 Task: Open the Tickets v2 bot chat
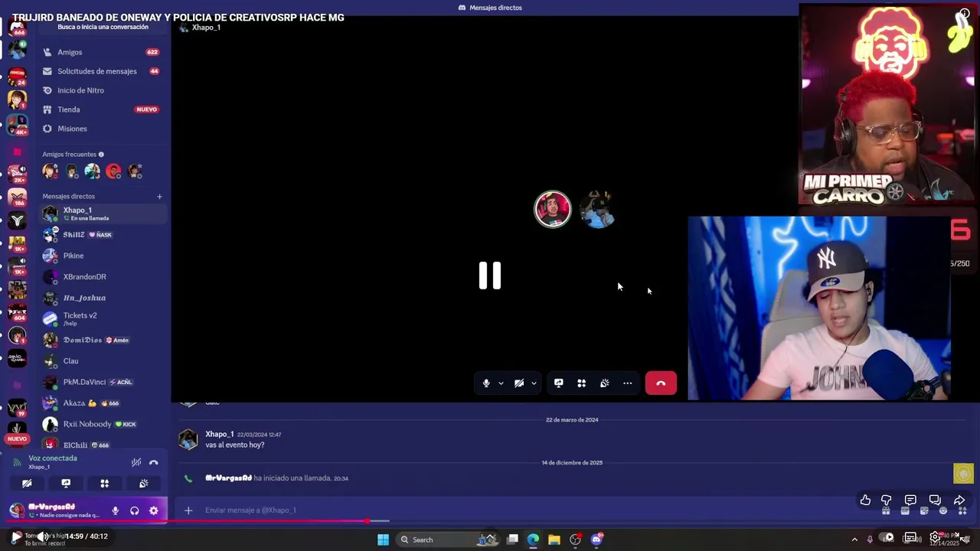click(103, 318)
